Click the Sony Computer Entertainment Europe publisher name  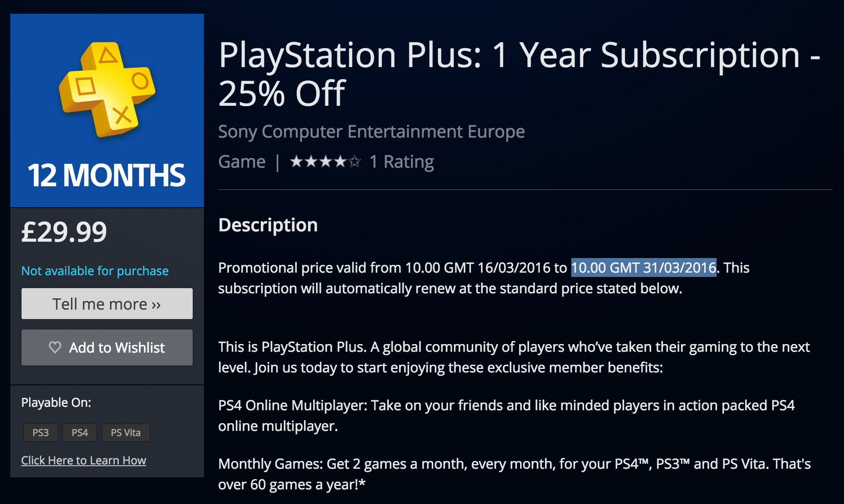click(x=371, y=132)
